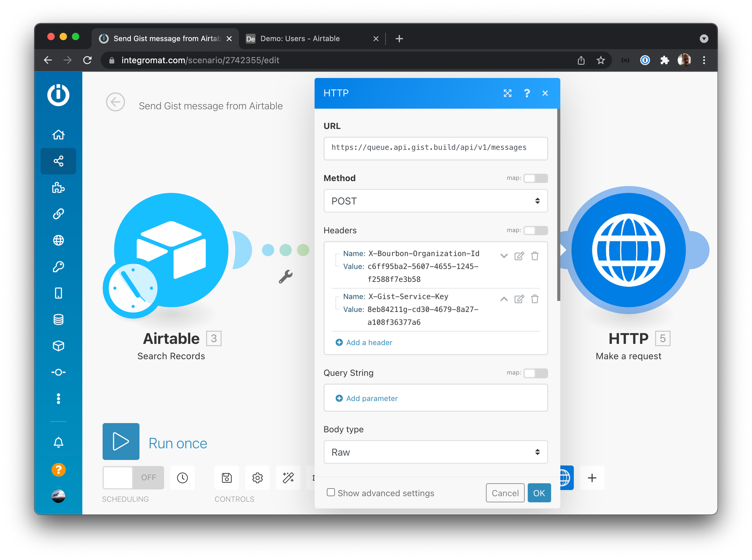752x560 pixels.
Task: Open Data stores database icon in sidebar
Action: click(x=58, y=319)
